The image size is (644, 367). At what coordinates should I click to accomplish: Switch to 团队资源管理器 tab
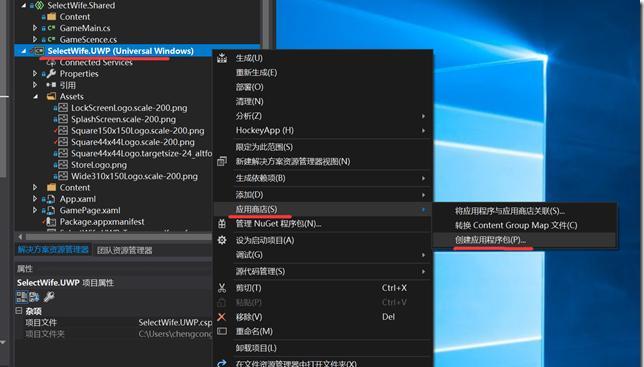coord(125,250)
